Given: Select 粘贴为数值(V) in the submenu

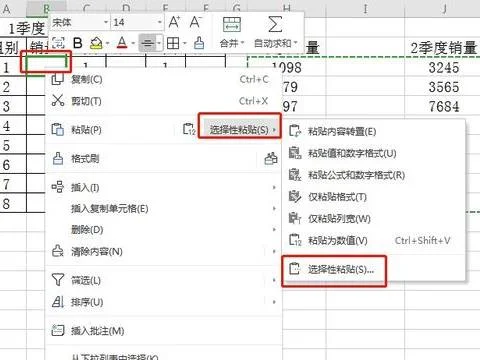Looking at the screenshot, I should click(x=373, y=240).
